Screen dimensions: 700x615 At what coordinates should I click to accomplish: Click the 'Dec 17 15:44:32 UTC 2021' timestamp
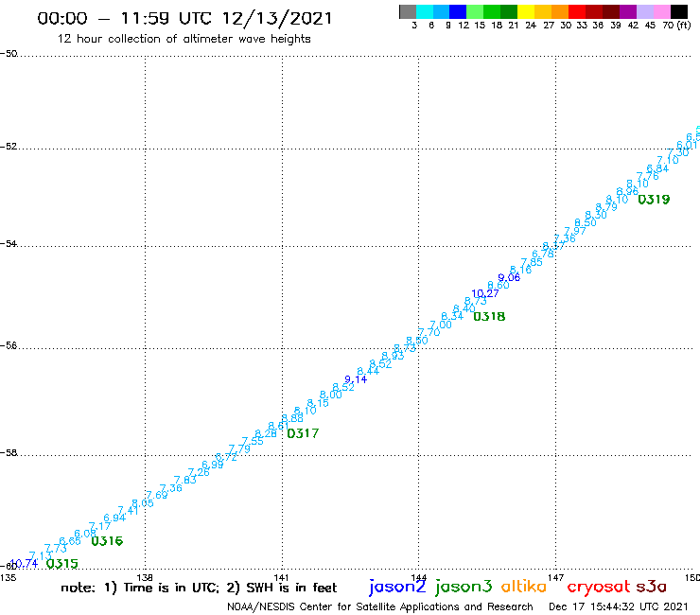(x=619, y=606)
